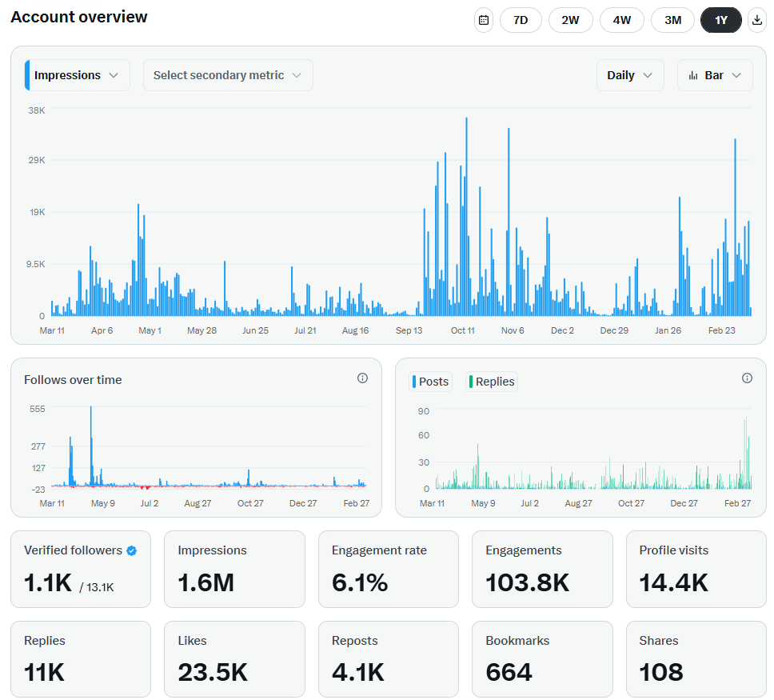Screen dimensions: 774x700
Task: Click info icon on Posts Replies chart
Action: tap(747, 378)
